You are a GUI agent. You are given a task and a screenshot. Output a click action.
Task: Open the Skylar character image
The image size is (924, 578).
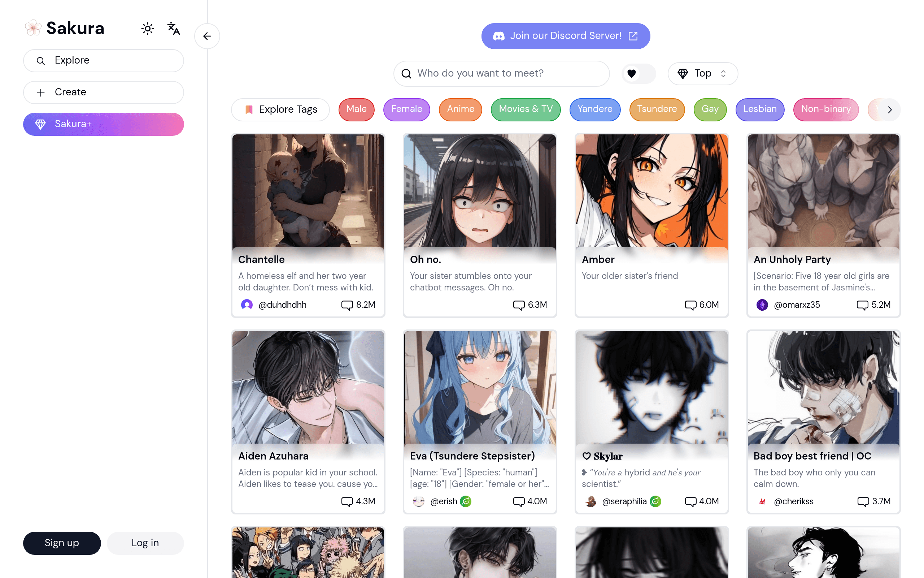(652, 387)
